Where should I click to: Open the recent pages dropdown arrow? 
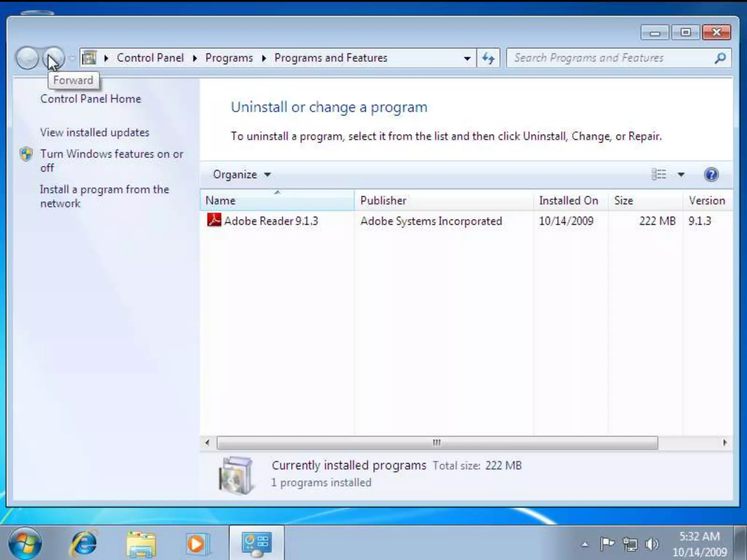[x=72, y=58]
